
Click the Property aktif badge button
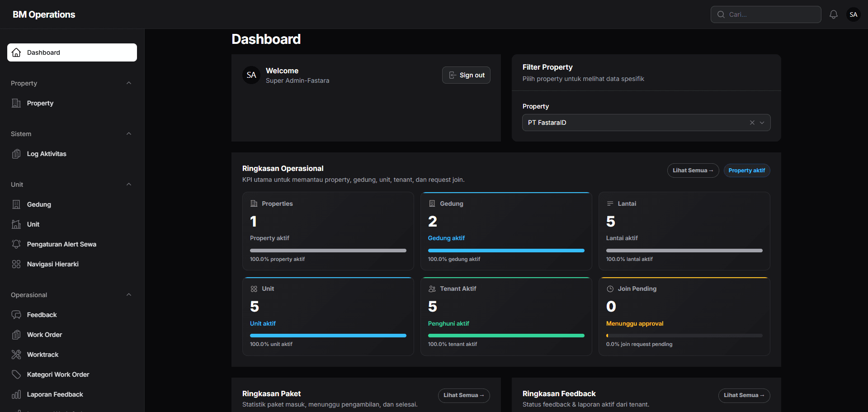747,170
